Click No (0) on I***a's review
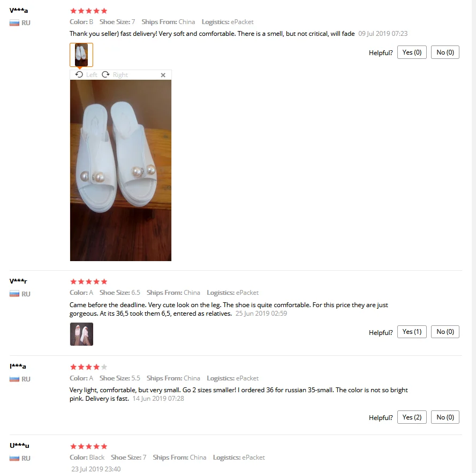The image size is (476, 473). click(x=445, y=417)
